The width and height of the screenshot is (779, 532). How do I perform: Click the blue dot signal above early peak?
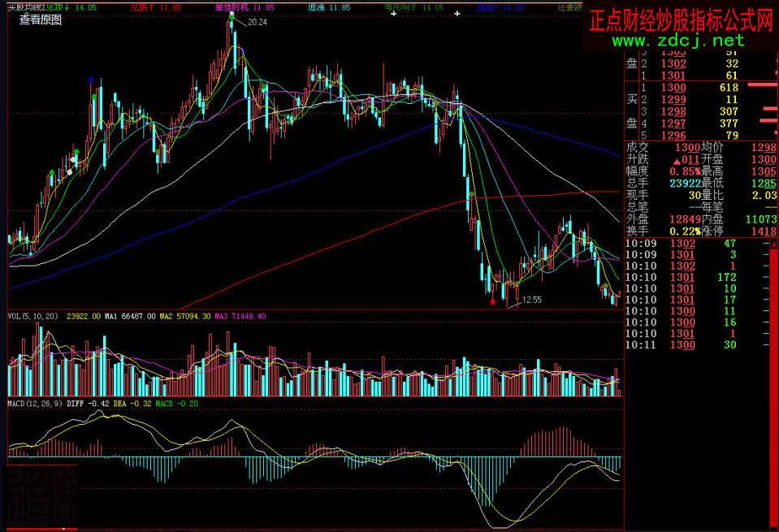(90, 80)
